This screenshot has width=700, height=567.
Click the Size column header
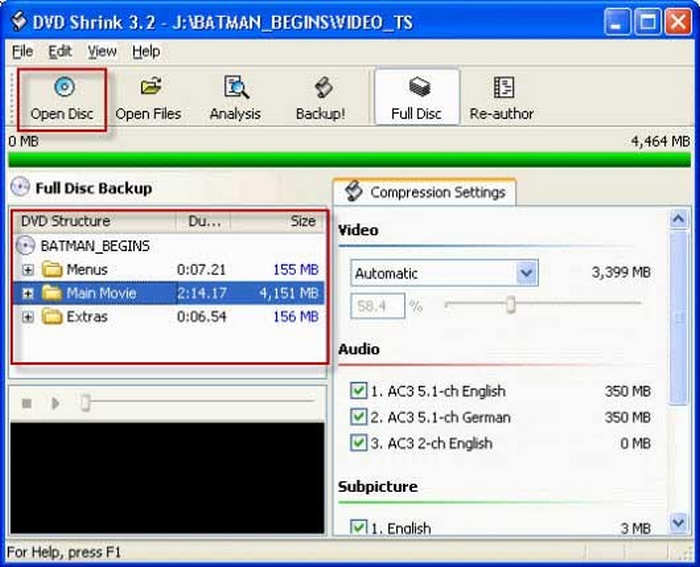[x=302, y=221]
